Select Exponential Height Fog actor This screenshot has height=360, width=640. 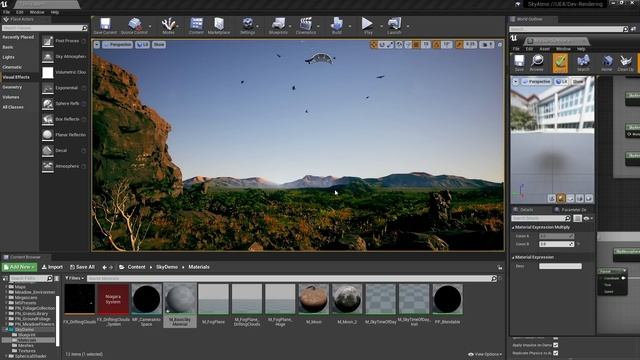[x=64, y=88]
